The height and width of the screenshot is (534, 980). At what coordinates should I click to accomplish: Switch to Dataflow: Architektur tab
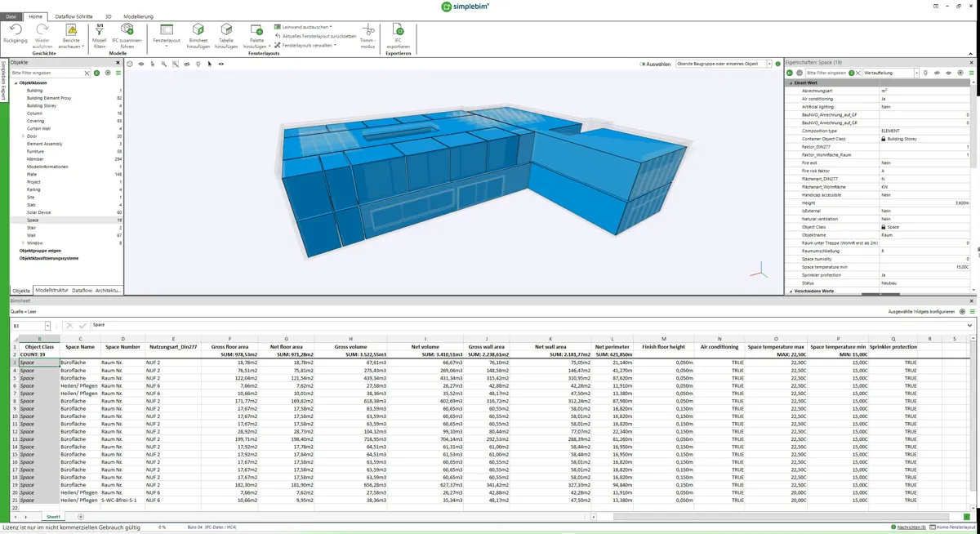click(96, 290)
